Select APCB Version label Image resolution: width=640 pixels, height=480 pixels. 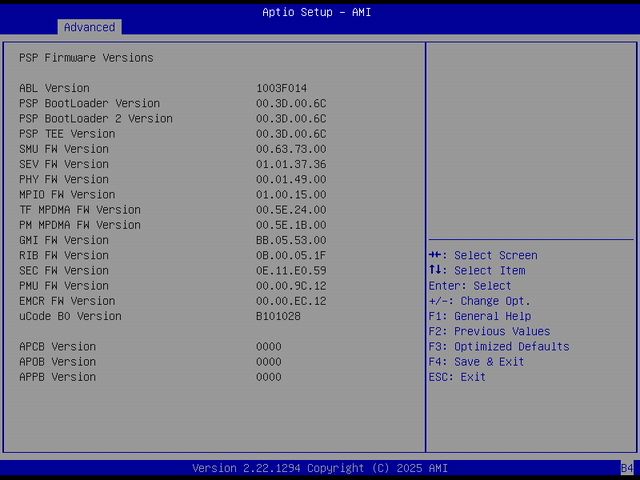click(x=58, y=347)
